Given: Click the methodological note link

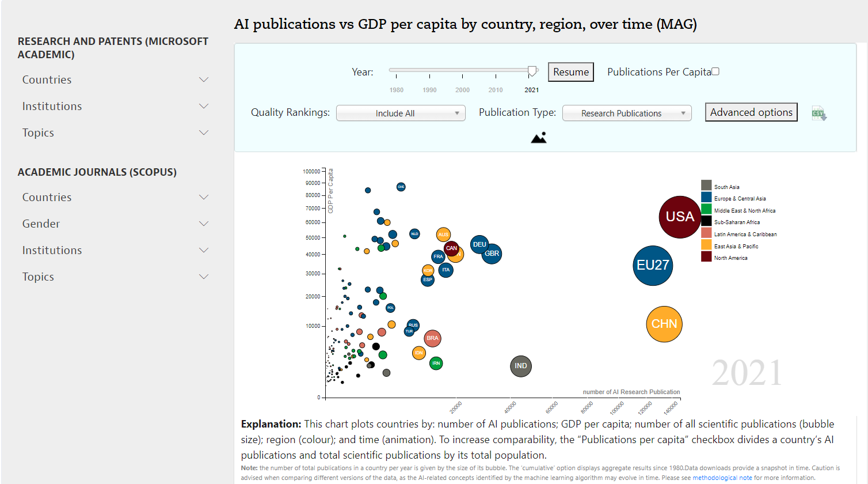Looking at the screenshot, I should 722,478.
